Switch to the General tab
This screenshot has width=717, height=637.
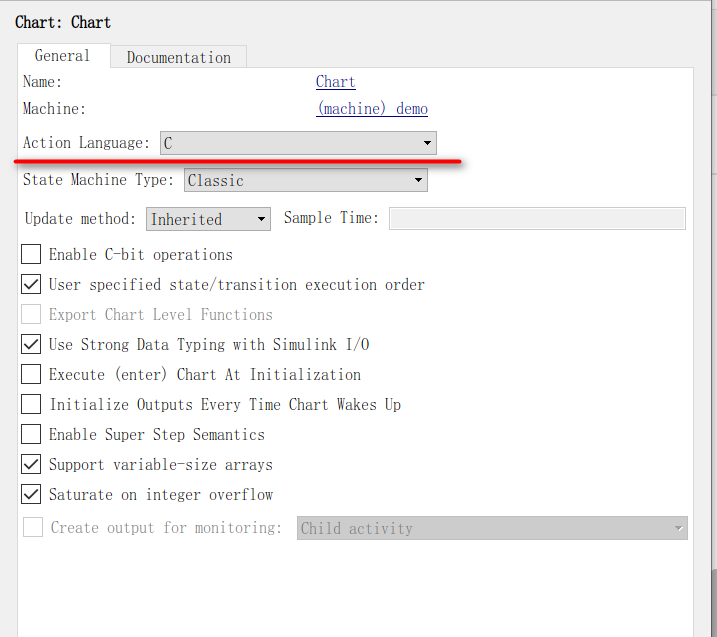62,56
